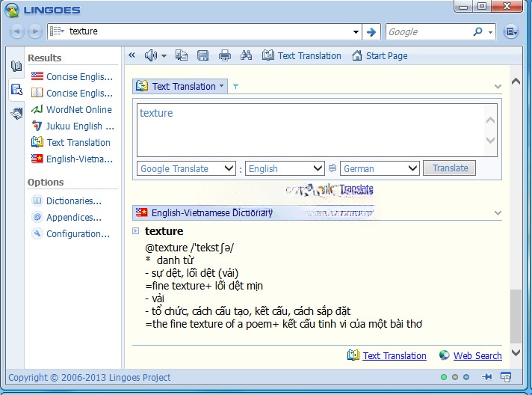Select the search results icon in left sidebar

16,90
